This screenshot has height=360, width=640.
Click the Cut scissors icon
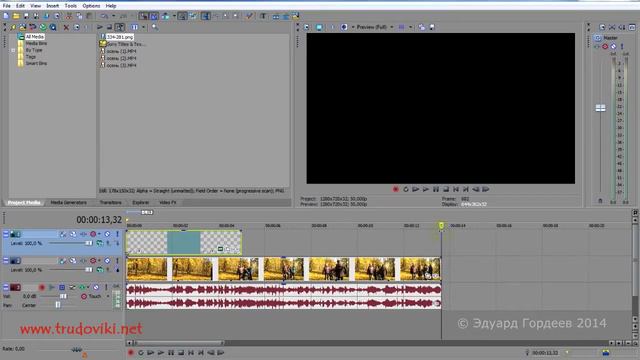pos(69,16)
